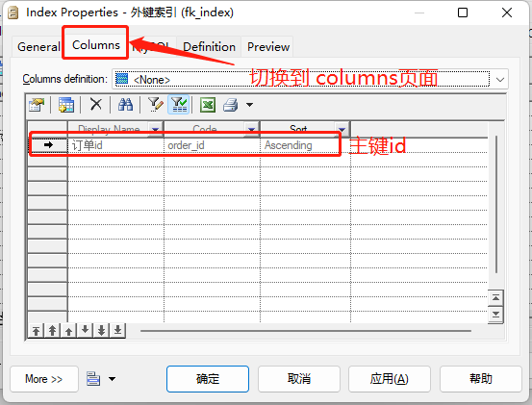Image resolution: width=532 pixels, height=405 pixels.
Task: Open the Definition tab
Action: (209, 47)
